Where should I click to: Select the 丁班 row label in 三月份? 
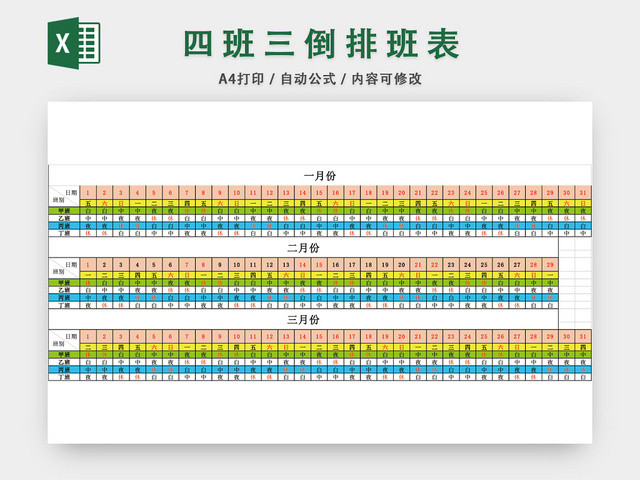(64, 377)
